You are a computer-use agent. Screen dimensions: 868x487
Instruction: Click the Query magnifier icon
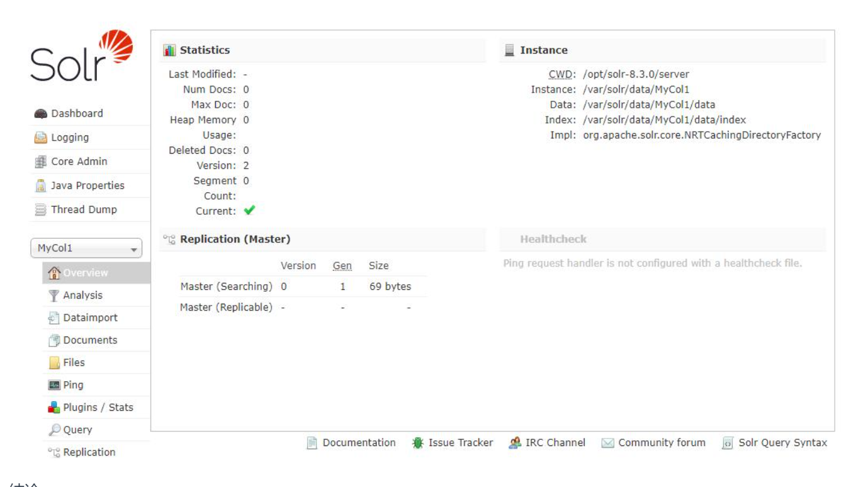pyautogui.click(x=54, y=430)
